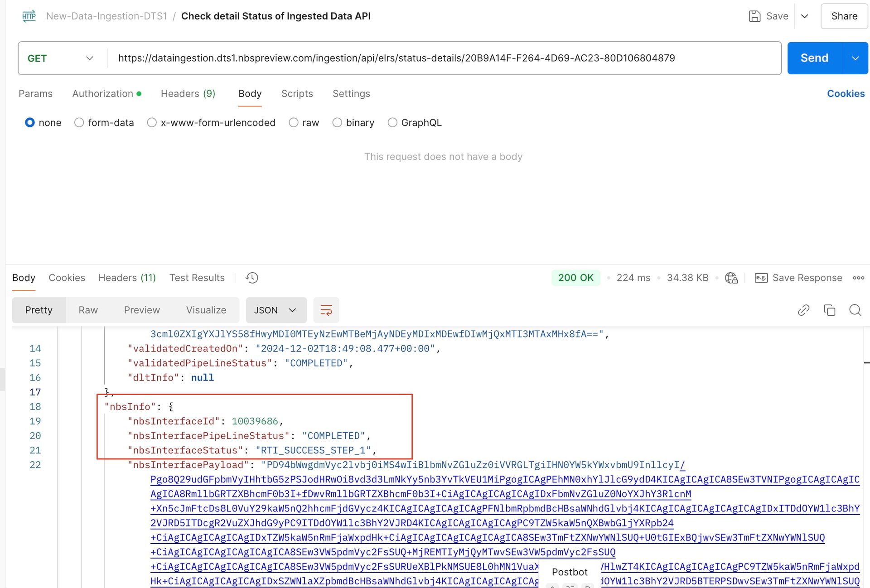Copy response link chain icon

[x=803, y=310]
